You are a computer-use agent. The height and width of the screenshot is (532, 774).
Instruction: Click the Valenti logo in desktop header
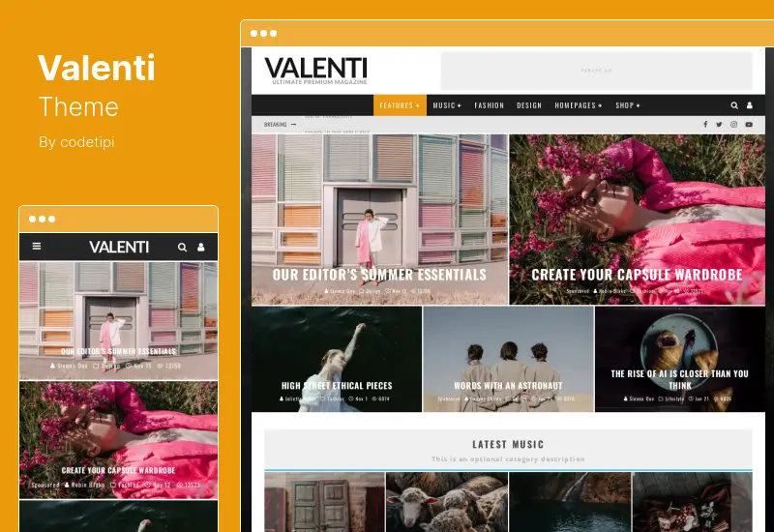point(316,71)
